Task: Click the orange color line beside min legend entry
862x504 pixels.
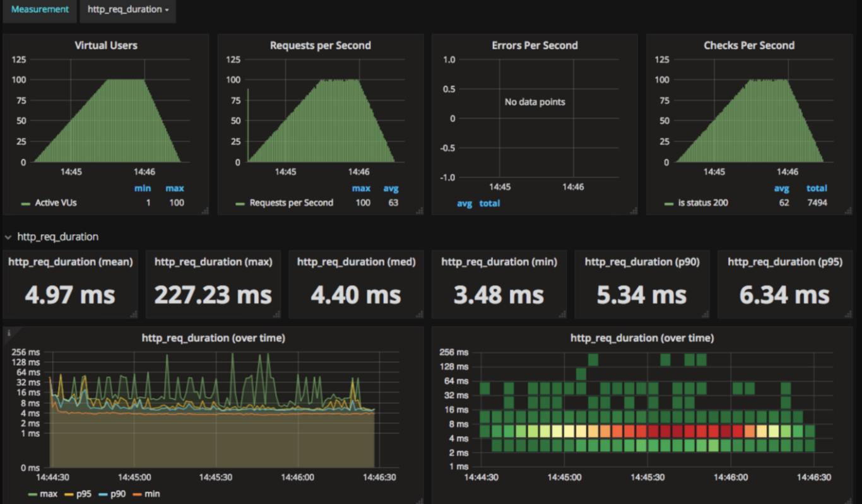Action: (x=137, y=494)
